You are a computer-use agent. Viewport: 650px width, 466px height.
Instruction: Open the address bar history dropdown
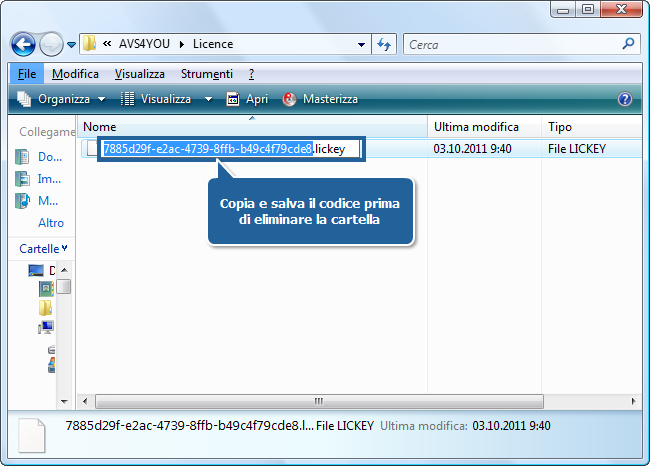click(361, 44)
